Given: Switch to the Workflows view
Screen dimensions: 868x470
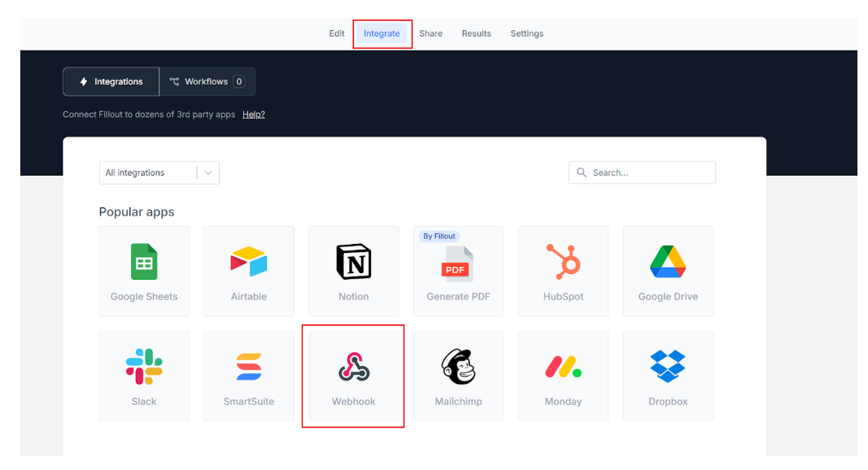Looking at the screenshot, I should click(207, 81).
